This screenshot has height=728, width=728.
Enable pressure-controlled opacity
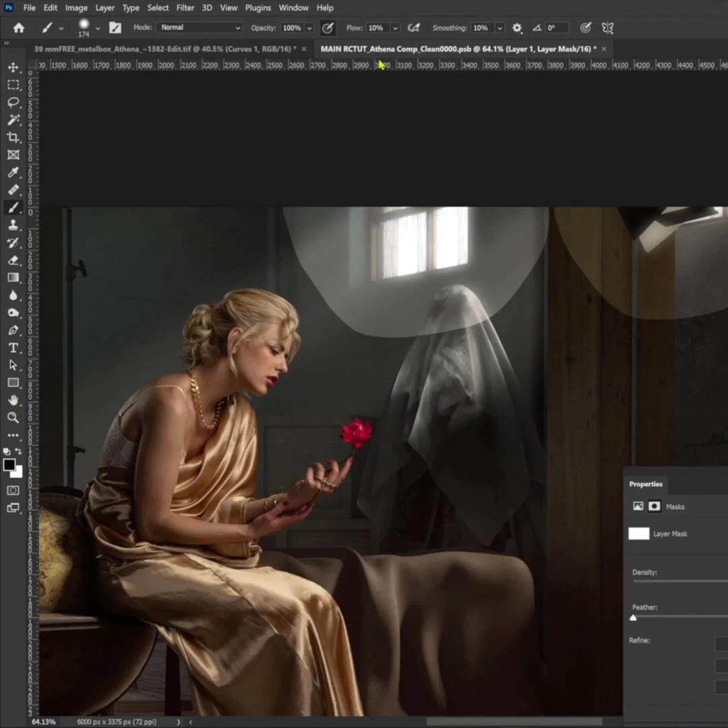328,28
